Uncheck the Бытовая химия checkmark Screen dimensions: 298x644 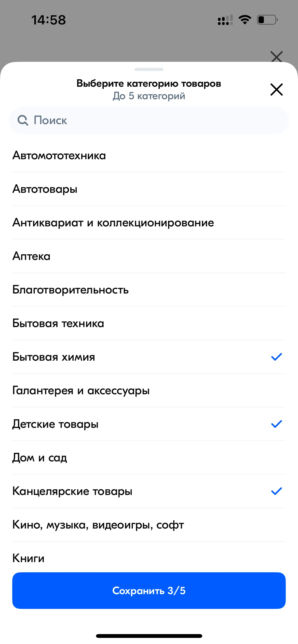click(276, 357)
